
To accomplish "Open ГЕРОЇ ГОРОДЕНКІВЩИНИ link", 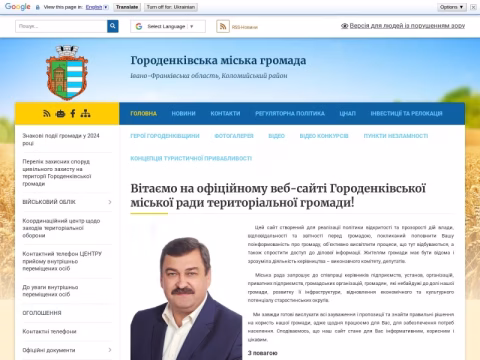I will coord(165,136).
